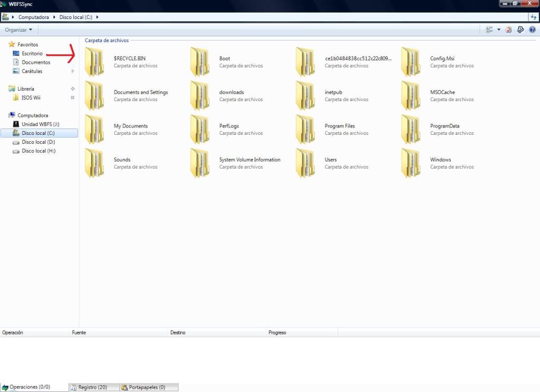This screenshot has width=540, height=392.
Task: Click Computadora in the address breadcrumb
Action: tap(34, 17)
